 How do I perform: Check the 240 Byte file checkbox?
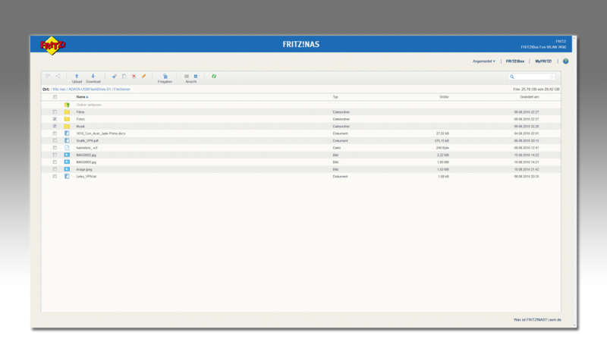[55, 147]
